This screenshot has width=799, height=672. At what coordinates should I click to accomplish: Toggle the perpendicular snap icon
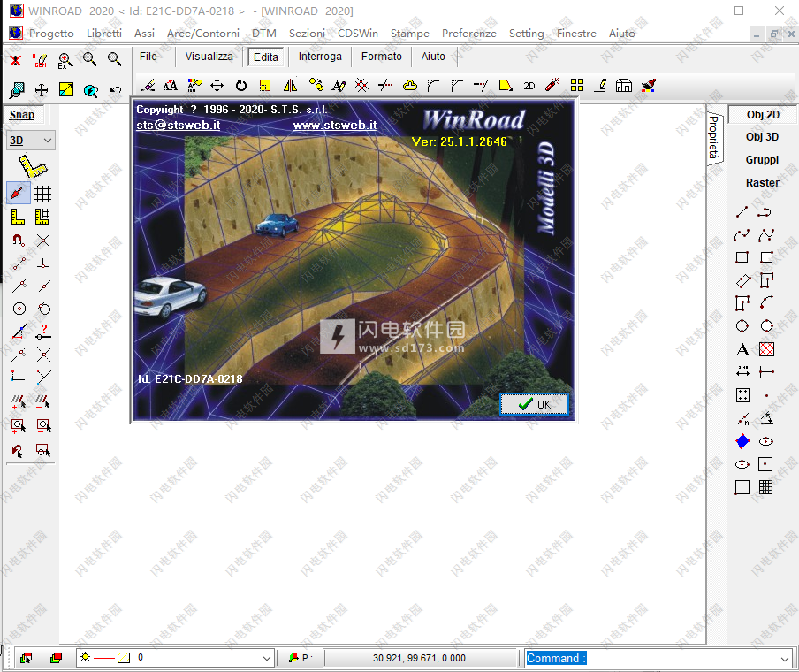(43, 263)
